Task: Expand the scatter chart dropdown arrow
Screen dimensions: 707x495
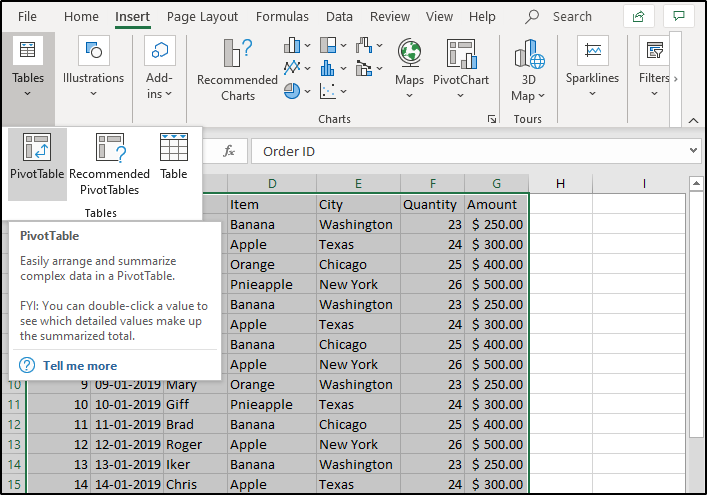Action: pos(344,92)
